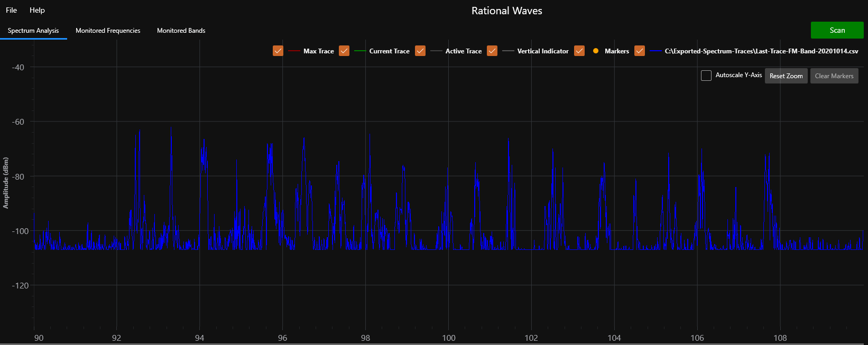Click the blue CSV trace legend line
The width and height of the screenshot is (868, 345).
click(x=655, y=51)
